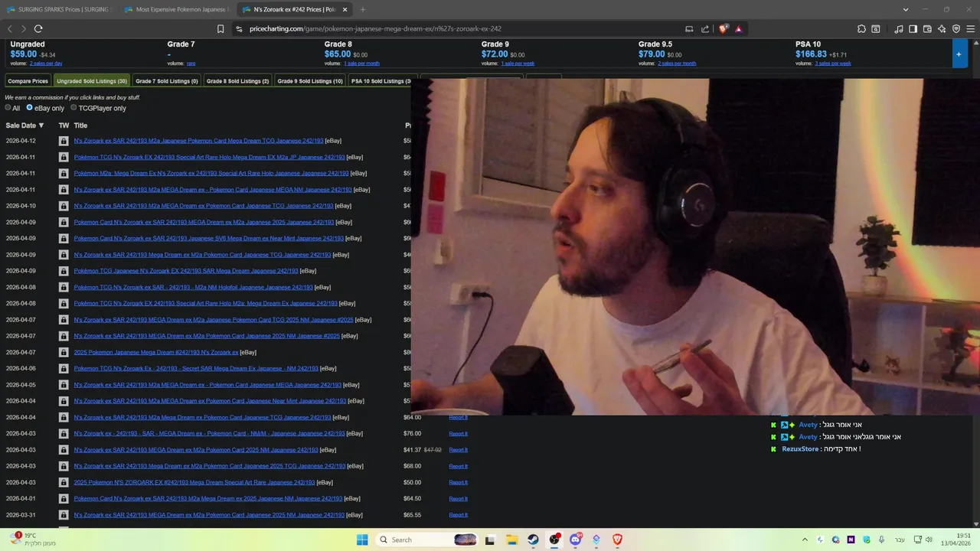Open OBS Studio from the taskbar

pos(554,540)
